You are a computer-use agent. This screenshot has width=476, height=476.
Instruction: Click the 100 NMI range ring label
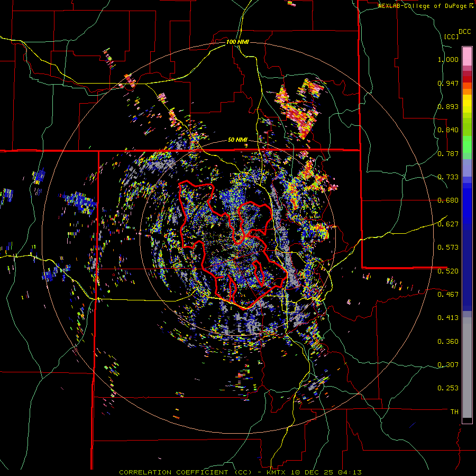237,42
